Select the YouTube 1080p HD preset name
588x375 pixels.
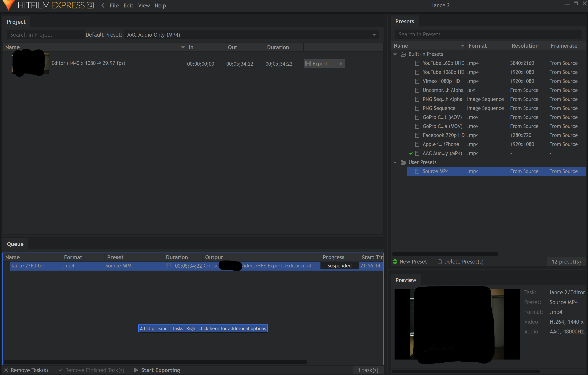pos(443,72)
